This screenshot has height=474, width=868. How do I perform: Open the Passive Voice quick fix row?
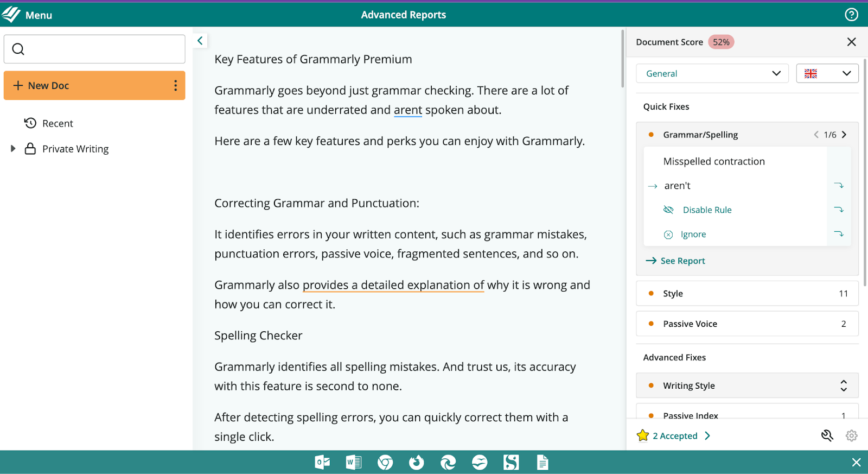tap(747, 324)
